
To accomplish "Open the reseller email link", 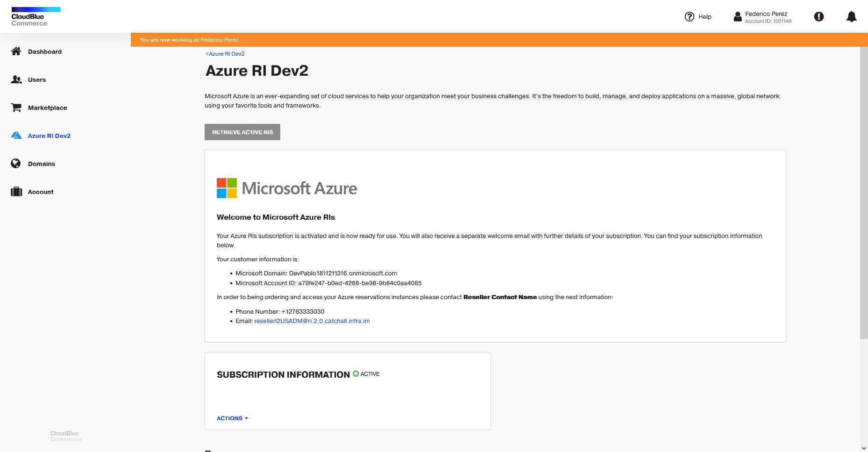I will pos(312,321).
